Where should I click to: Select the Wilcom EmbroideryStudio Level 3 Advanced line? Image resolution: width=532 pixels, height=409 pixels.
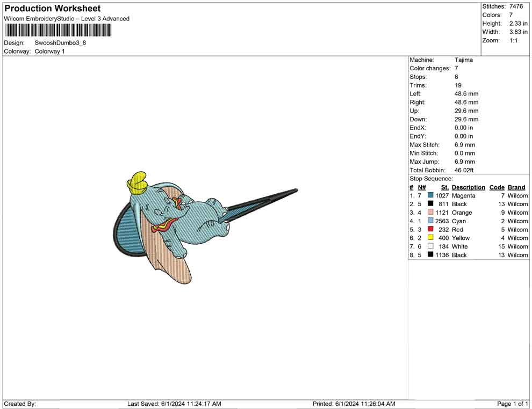tap(67, 19)
